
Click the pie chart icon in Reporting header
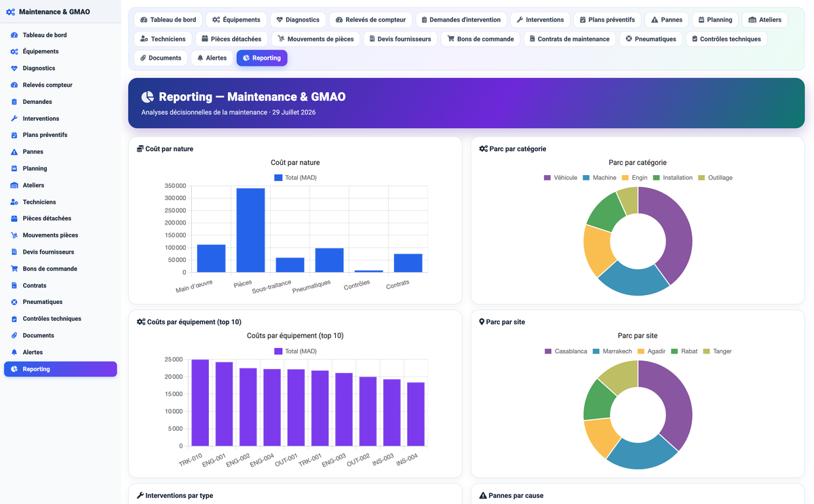coord(148,97)
